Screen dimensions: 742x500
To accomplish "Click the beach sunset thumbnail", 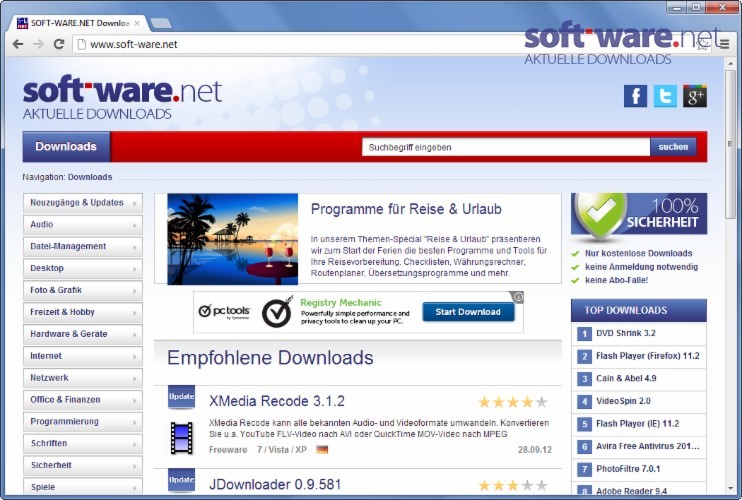I will coord(232,239).
